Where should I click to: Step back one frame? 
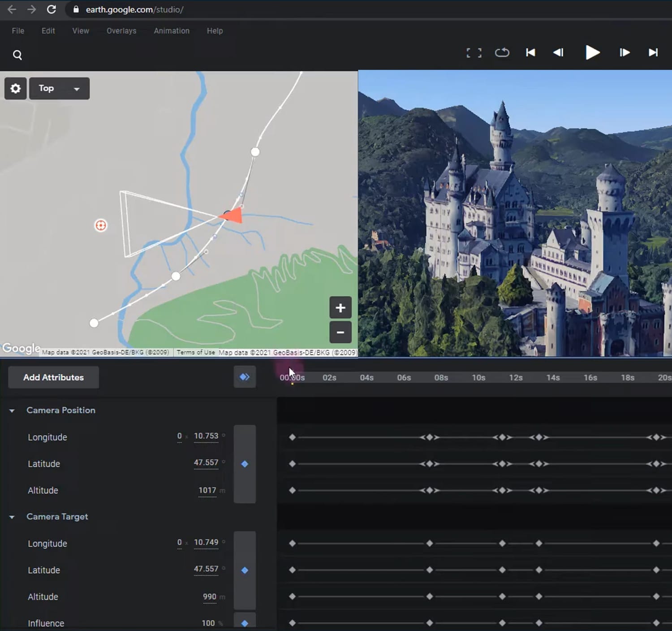558,53
